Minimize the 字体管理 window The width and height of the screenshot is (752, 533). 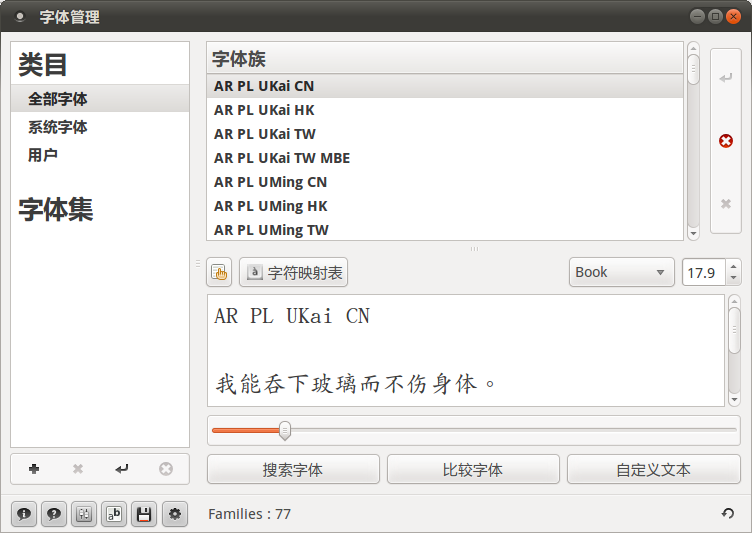coord(697,17)
